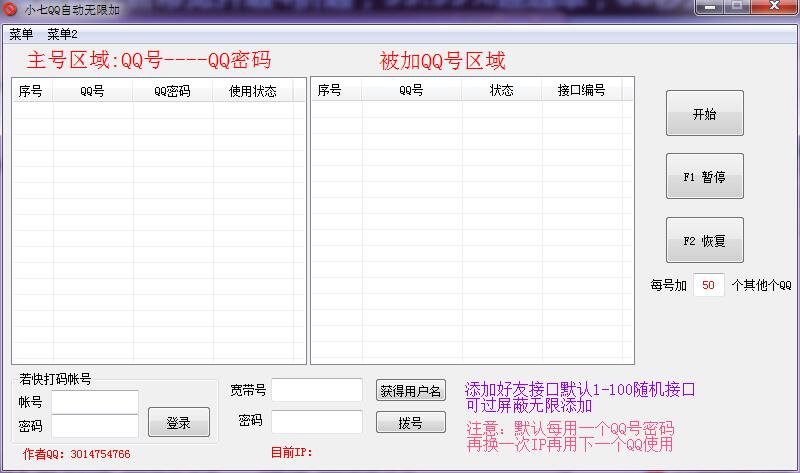Click the 序号 column header in main account list
Screen dimensions: 800x473
click(33, 91)
